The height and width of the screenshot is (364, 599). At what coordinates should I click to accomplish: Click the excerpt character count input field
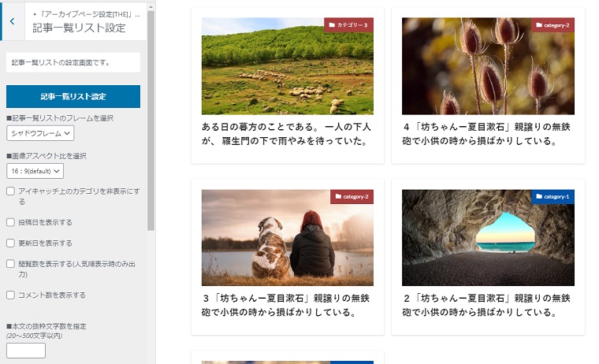point(25,351)
